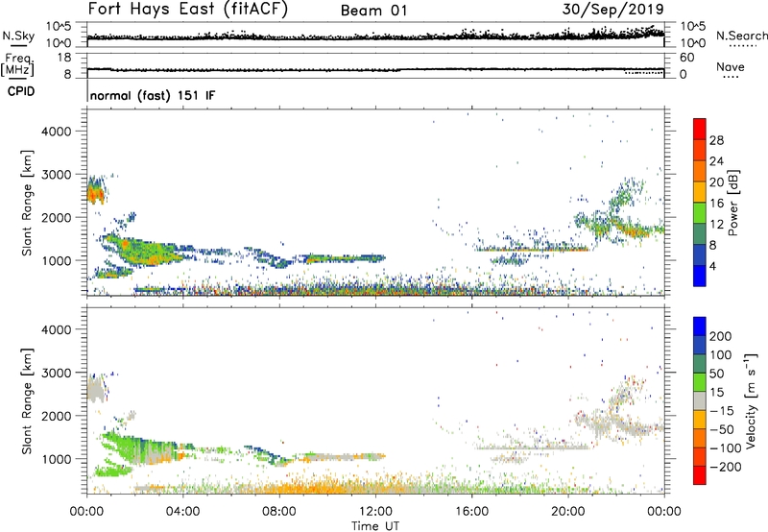Click the Fort Hays East (fitACF) title
Screen dimensions: 768x532
188,9
